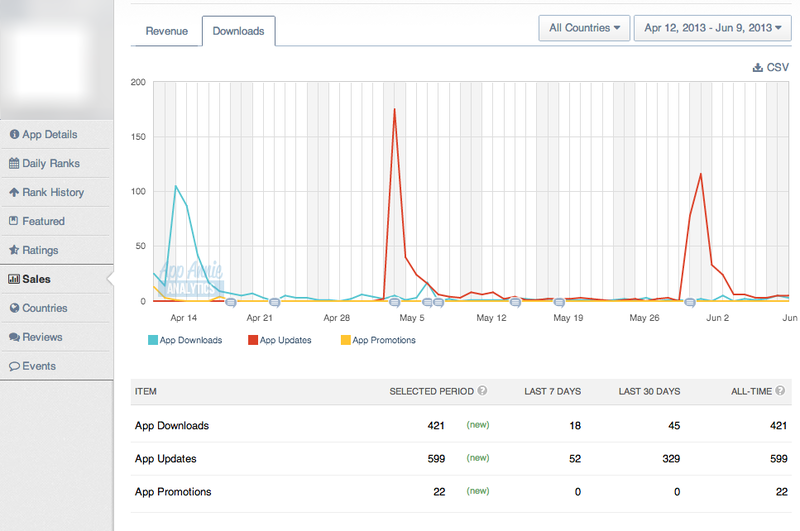Image resolution: width=800 pixels, height=531 pixels.
Task: Open the Featured sidebar link
Action: pyautogui.click(x=43, y=221)
